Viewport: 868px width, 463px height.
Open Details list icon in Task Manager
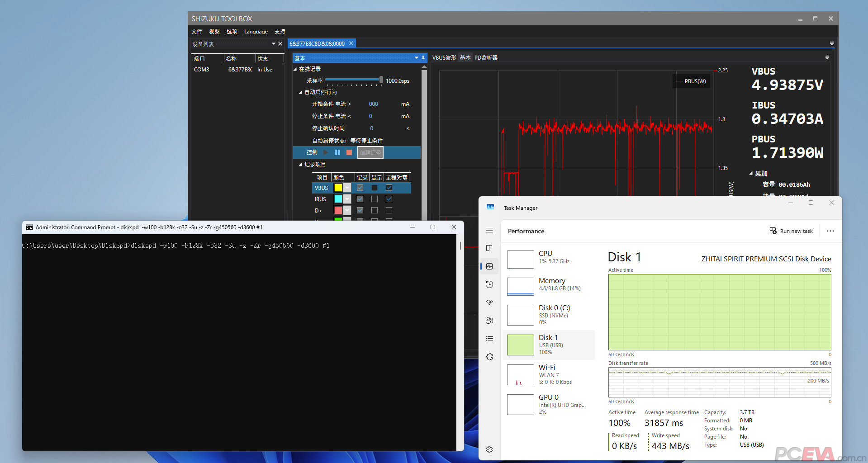click(x=489, y=339)
